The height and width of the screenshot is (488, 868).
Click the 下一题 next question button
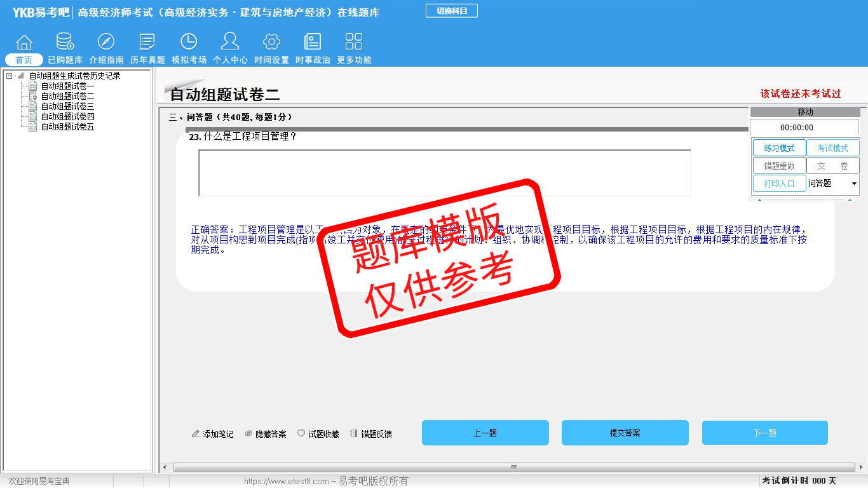pyautogui.click(x=764, y=433)
